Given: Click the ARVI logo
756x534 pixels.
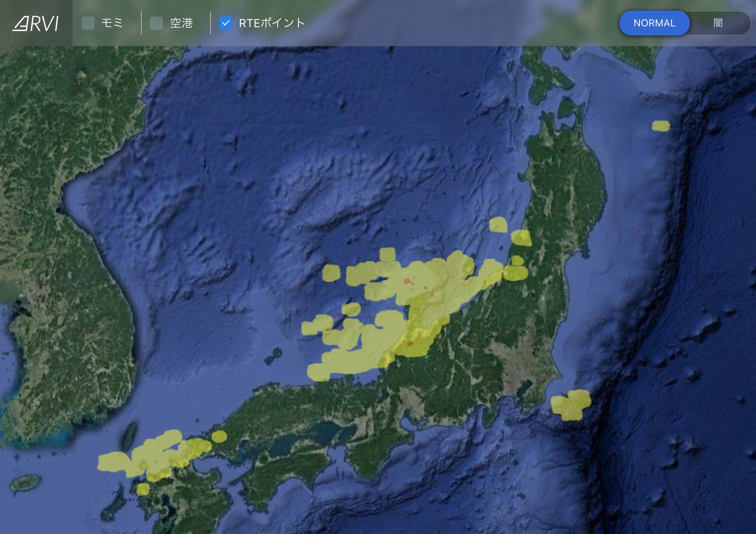Looking at the screenshot, I should coord(36,23).
